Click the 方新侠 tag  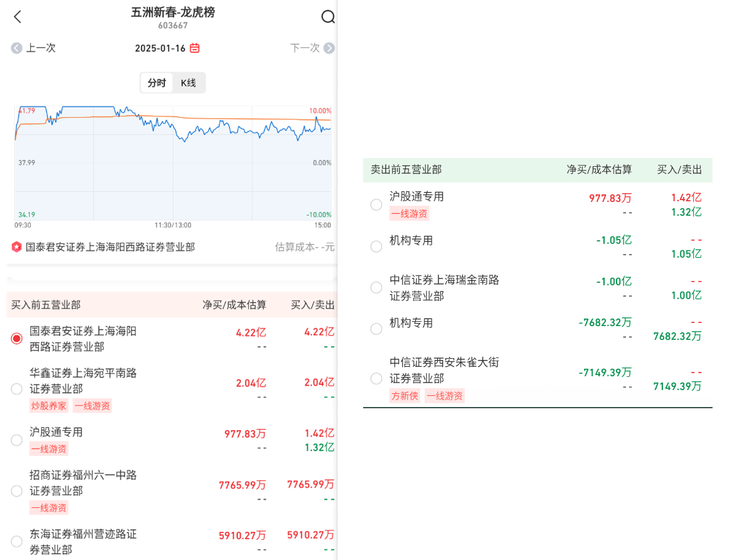(405, 396)
